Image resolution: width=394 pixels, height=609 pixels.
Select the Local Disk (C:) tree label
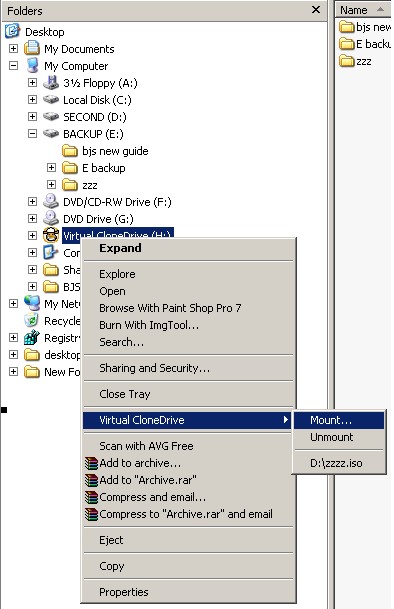97,100
